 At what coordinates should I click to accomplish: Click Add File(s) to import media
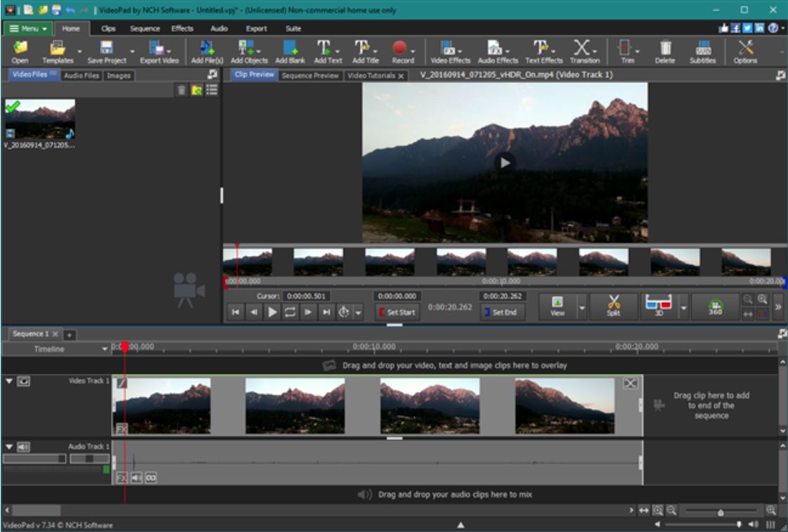point(207,52)
